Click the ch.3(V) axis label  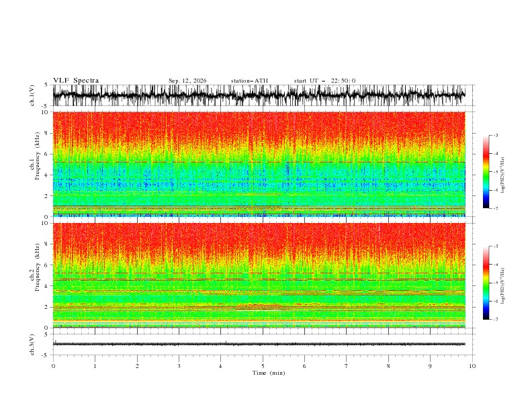click(x=32, y=345)
